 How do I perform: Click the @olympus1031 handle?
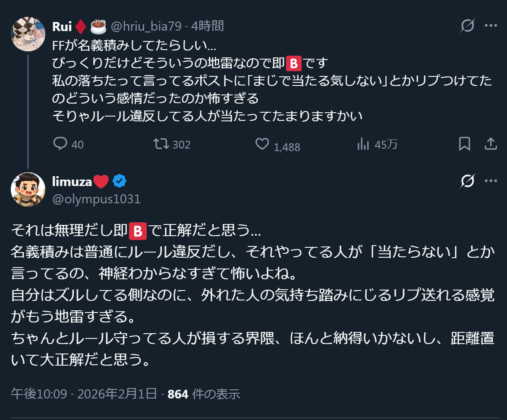pyautogui.click(x=96, y=199)
